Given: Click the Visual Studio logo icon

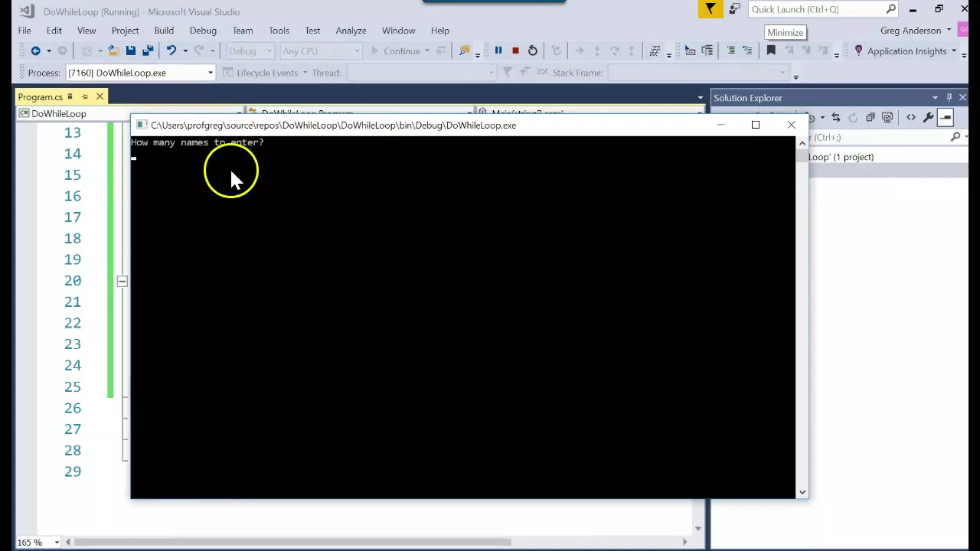Looking at the screenshot, I should 27,11.
